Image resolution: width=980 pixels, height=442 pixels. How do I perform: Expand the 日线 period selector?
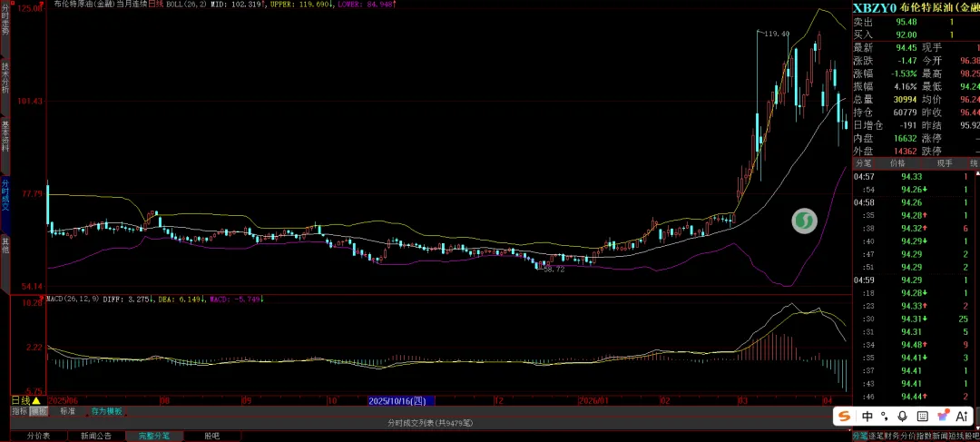[26, 400]
